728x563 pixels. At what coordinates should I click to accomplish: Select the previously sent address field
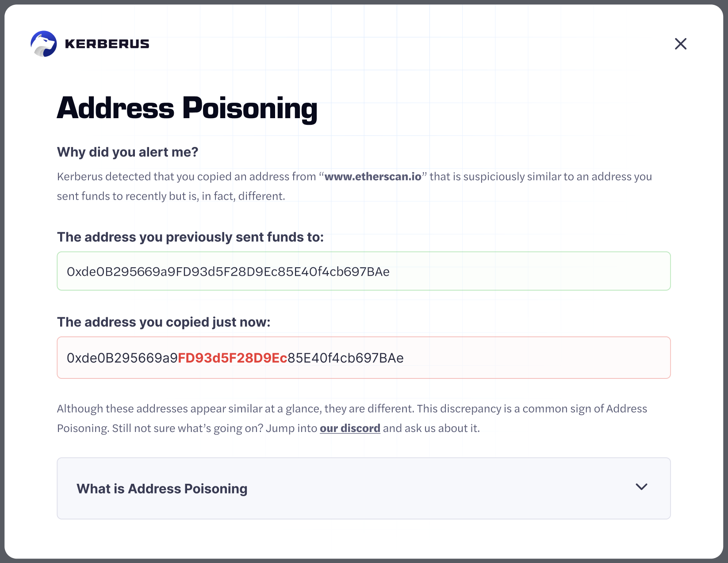click(x=364, y=271)
